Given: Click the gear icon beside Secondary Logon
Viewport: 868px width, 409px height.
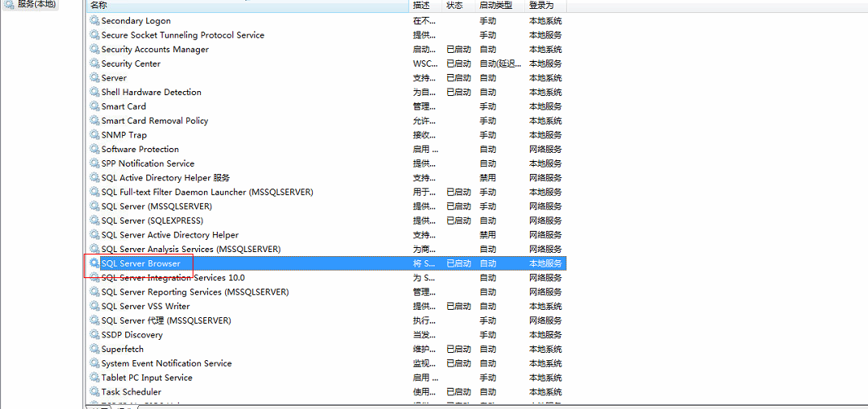Looking at the screenshot, I should (x=94, y=20).
